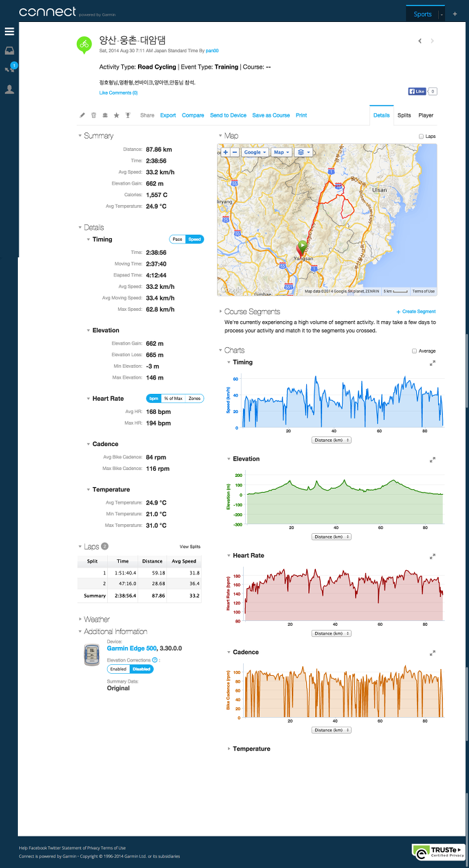Viewport: 469px width, 868px height.
Task: Click the Print link
Action: (301, 115)
